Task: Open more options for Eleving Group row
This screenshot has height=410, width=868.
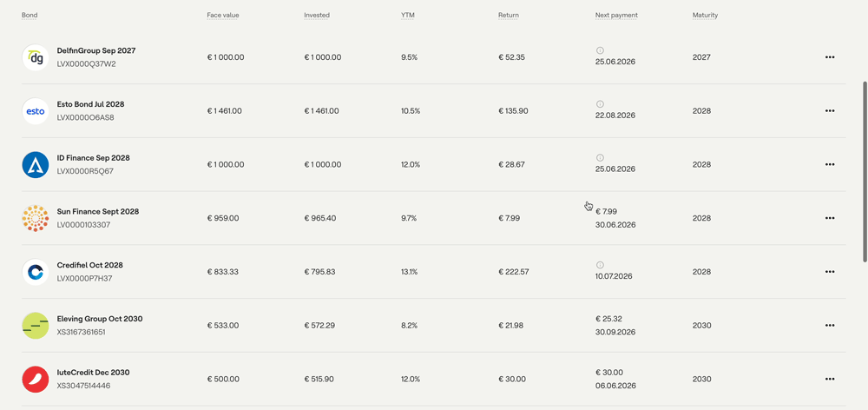Action: tap(829, 326)
